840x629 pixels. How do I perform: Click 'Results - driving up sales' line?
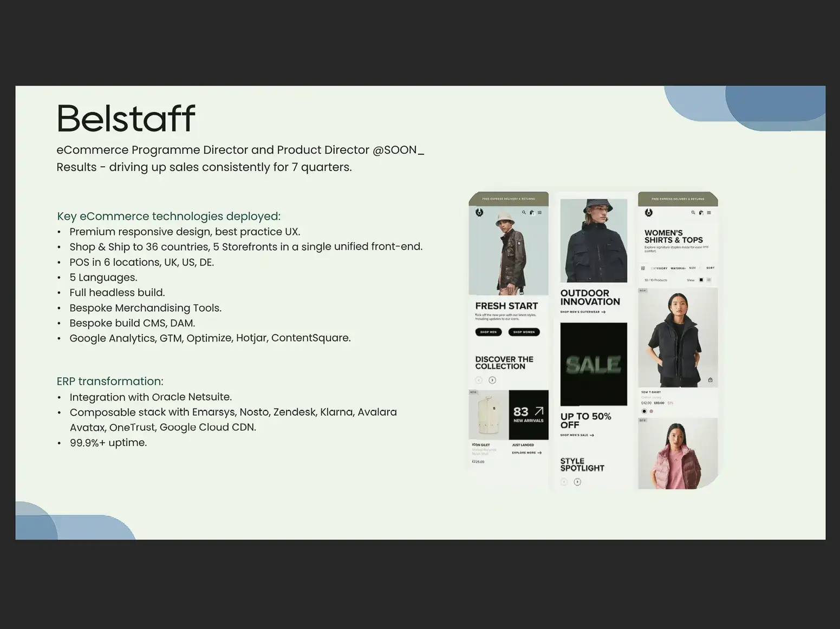(204, 167)
